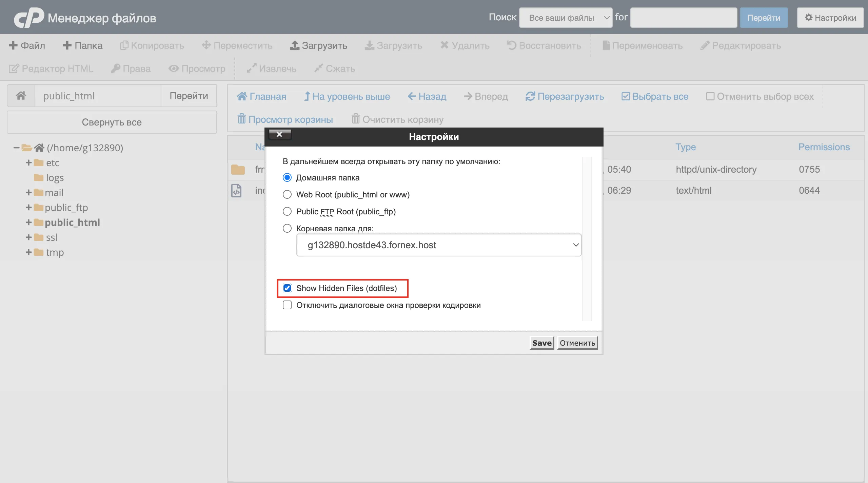Click Свернуть все button
868x483 pixels.
pos(112,122)
